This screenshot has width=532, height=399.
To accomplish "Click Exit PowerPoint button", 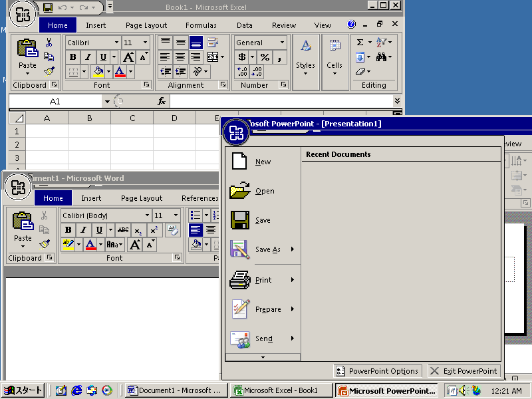I will [x=464, y=371].
